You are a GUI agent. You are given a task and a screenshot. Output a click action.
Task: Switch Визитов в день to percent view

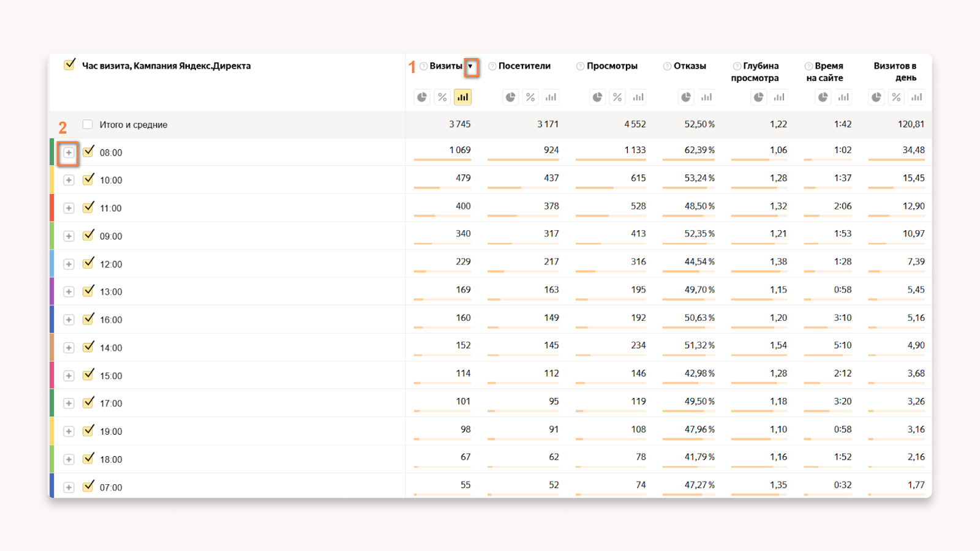point(897,97)
